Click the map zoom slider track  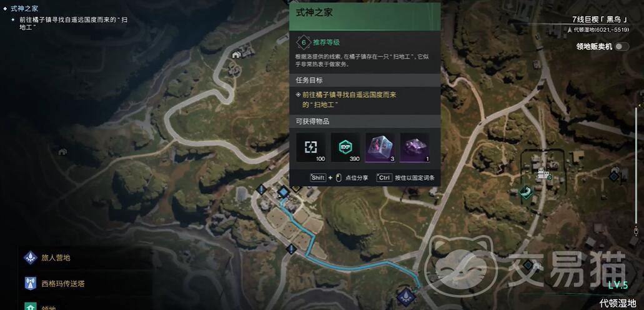637,164
